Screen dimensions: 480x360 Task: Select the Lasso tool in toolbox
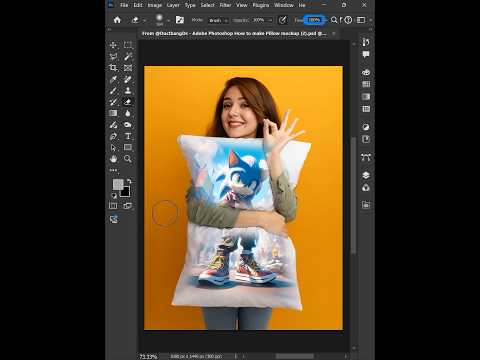click(x=113, y=56)
